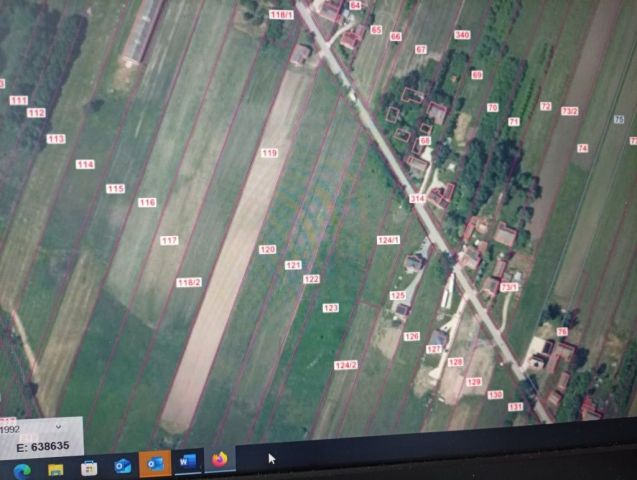Select parcel label 118/2
This screenshot has height=480, width=637.
[x=189, y=282]
